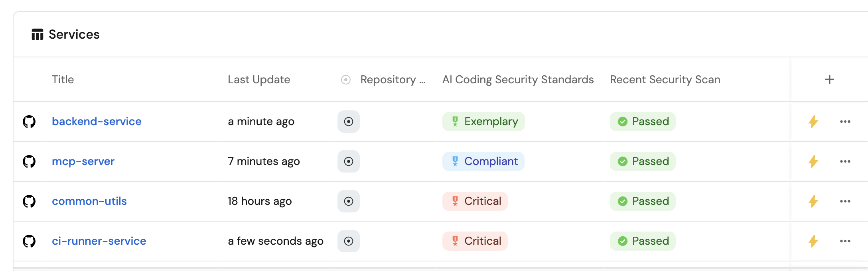The height and width of the screenshot is (271, 868).
Task: Click the GitHub icon beside backend-service
Action: pyautogui.click(x=29, y=122)
